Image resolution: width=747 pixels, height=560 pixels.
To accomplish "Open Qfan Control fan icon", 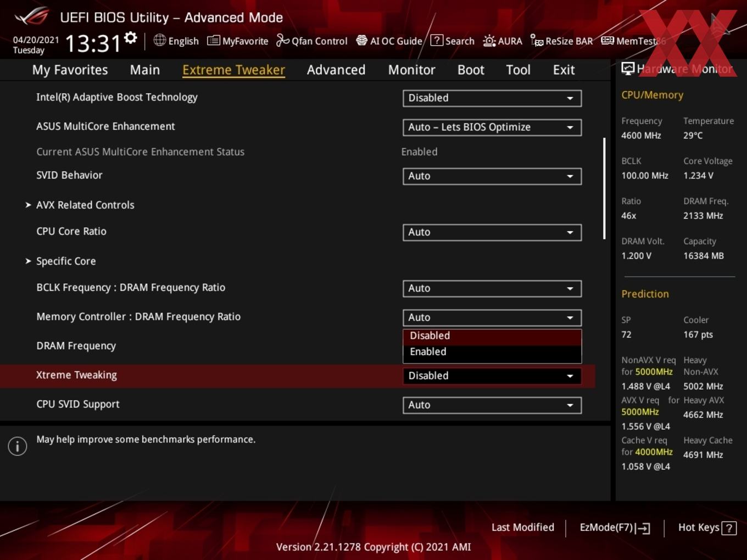I will 282,40.
